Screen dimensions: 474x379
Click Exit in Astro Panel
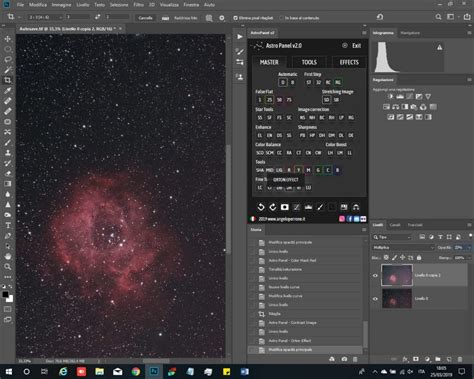(x=356, y=46)
